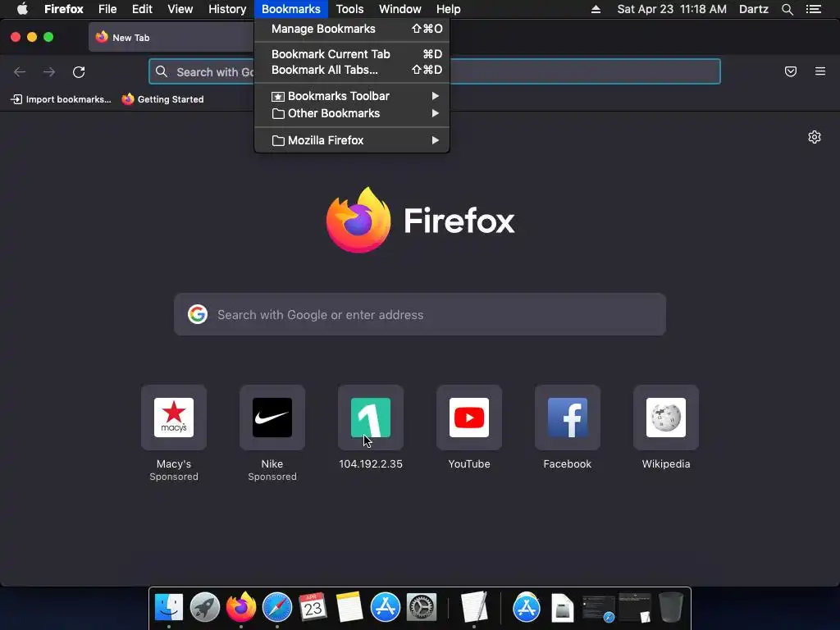Open the Macy's sponsored shortcut tile

coord(174,418)
